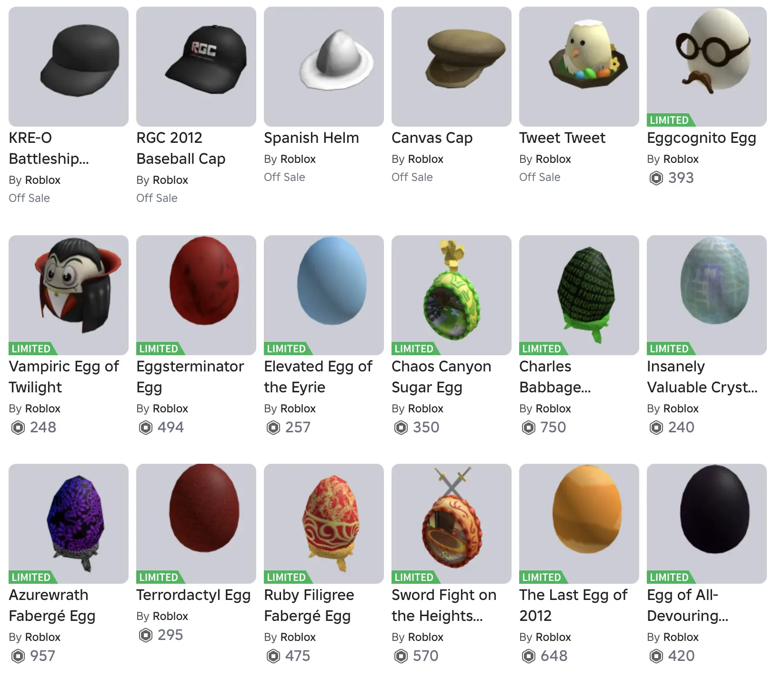Image resolution: width=784 pixels, height=699 pixels.
Task: Click the Roblox creator link under Spanish Helm
Action: (x=298, y=159)
